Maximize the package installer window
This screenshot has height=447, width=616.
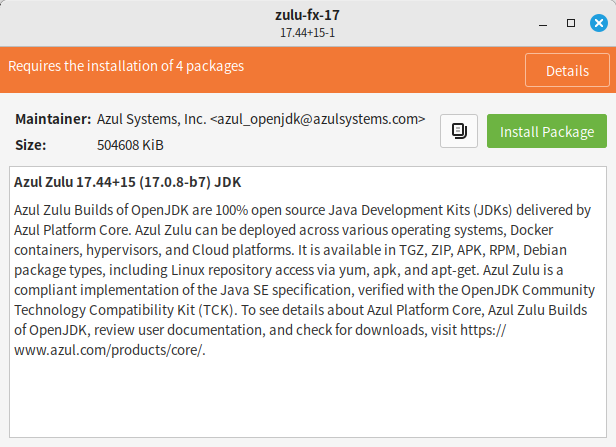point(570,23)
